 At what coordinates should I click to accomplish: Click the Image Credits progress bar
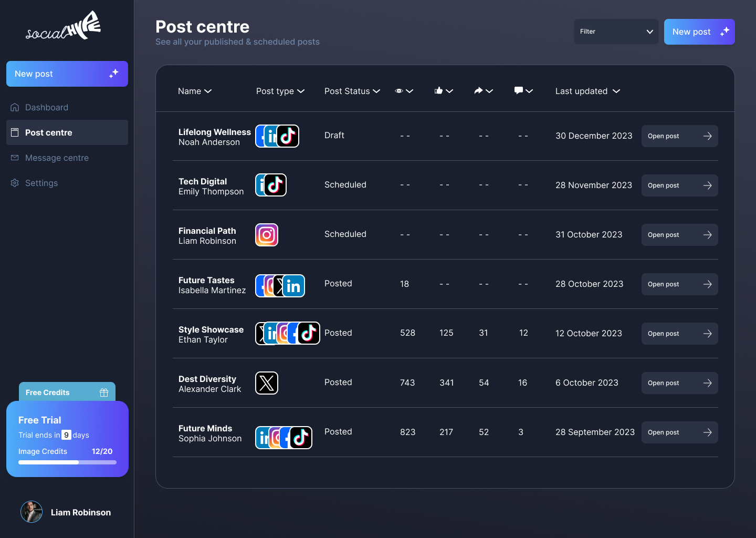click(x=67, y=462)
